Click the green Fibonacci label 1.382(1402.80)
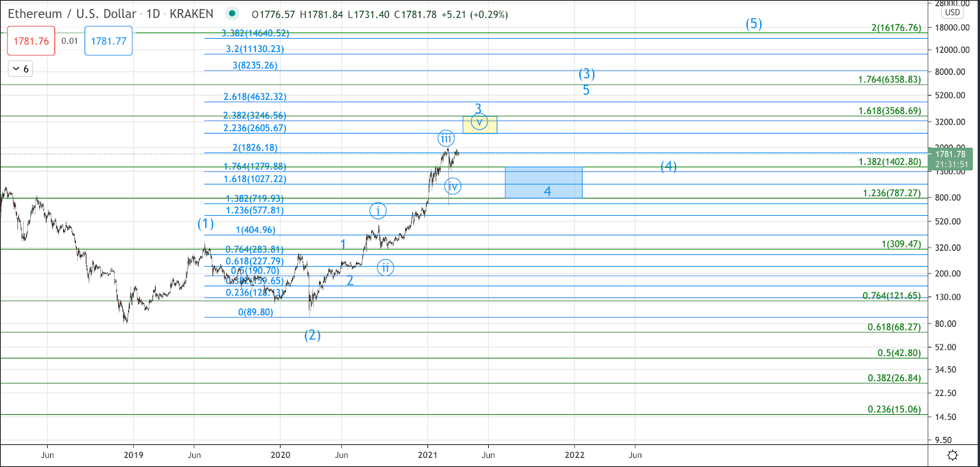 point(889,162)
